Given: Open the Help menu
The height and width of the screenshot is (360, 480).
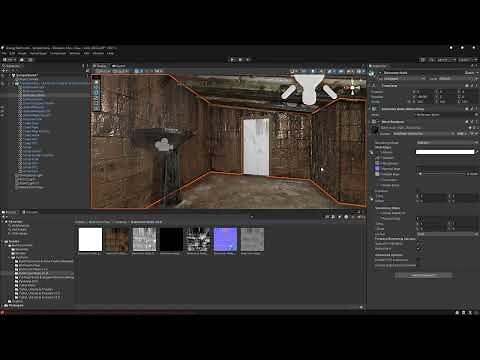Looking at the screenshot, I should 110,53.
